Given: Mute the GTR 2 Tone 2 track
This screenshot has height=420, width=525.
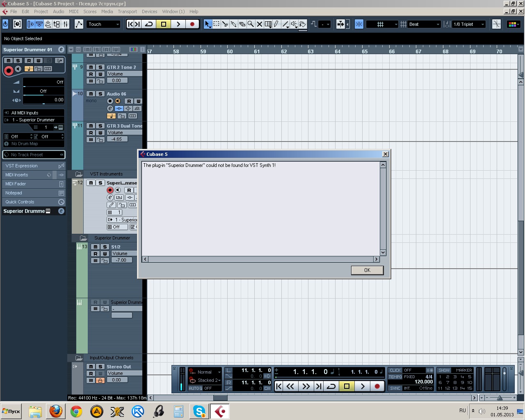Looking at the screenshot, I should (x=91, y=67).
